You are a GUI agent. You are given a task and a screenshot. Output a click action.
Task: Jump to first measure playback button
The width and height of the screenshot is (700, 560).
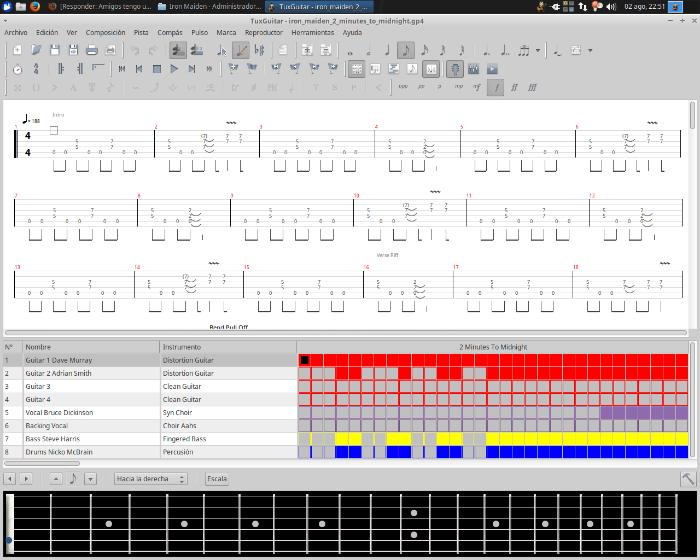(x=121, y=69)
